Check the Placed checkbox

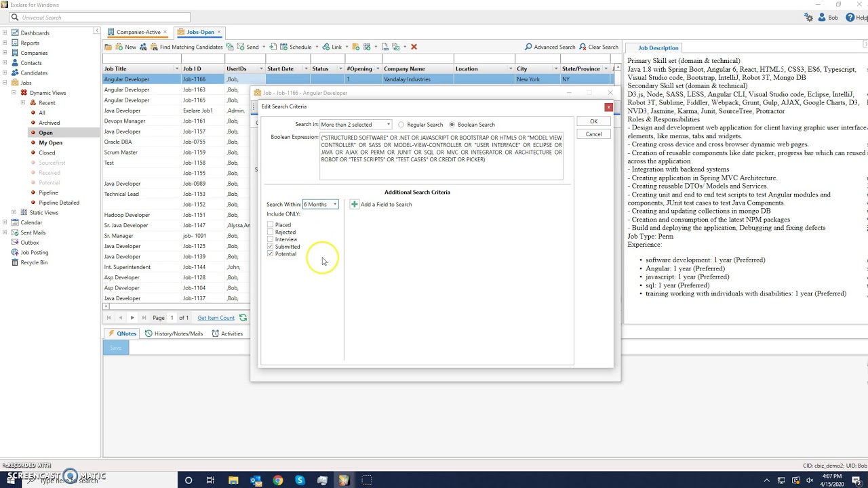270,224
